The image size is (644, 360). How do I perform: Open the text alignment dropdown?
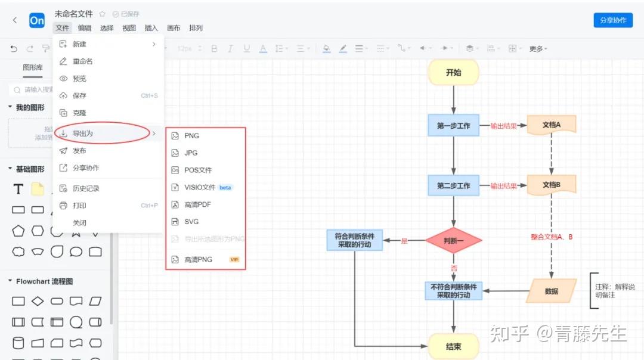(303, 48)
